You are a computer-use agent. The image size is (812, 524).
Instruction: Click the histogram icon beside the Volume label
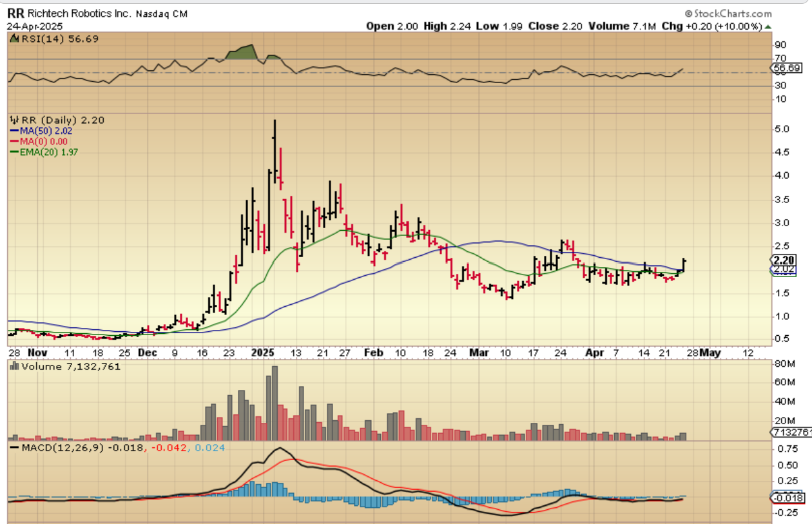click(12, 366)
